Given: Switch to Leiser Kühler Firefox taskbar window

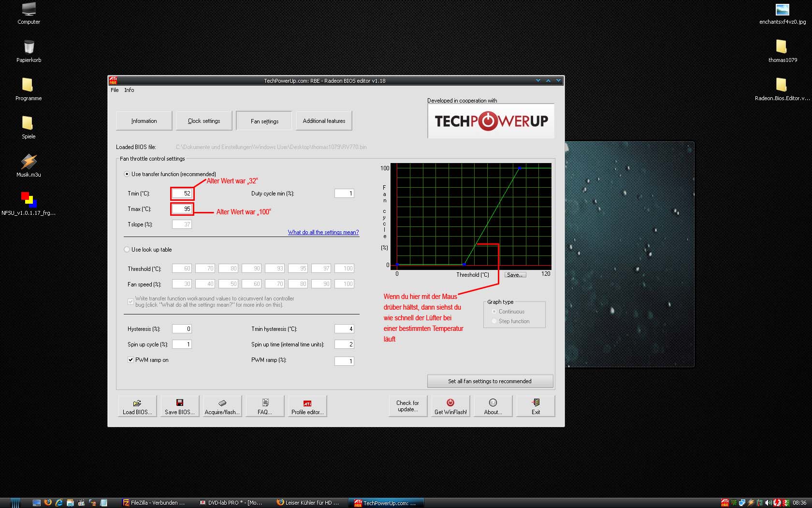Looking at the screenshot, I should (x=309, y=503).
